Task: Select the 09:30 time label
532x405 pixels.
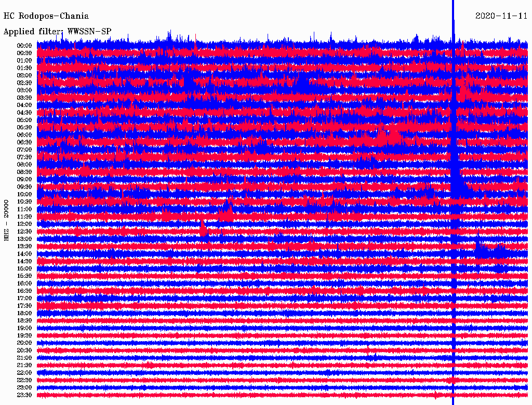Action: 24,187
